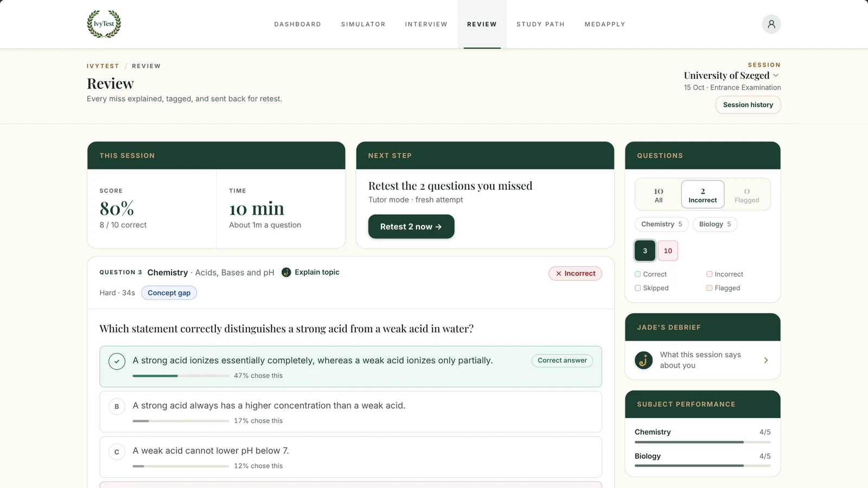This screenshot has height=488, width=868.
Task: Navigate to Study Path
Action: (540, 24)
